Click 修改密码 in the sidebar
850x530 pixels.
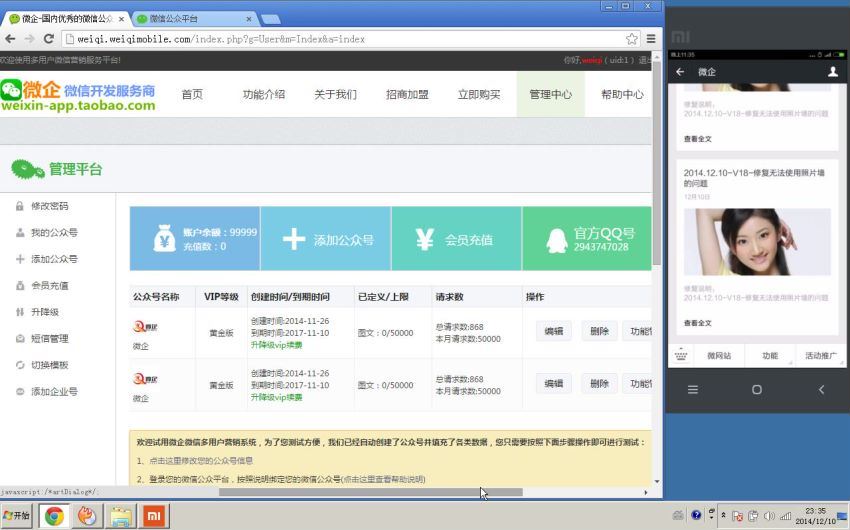49,206
